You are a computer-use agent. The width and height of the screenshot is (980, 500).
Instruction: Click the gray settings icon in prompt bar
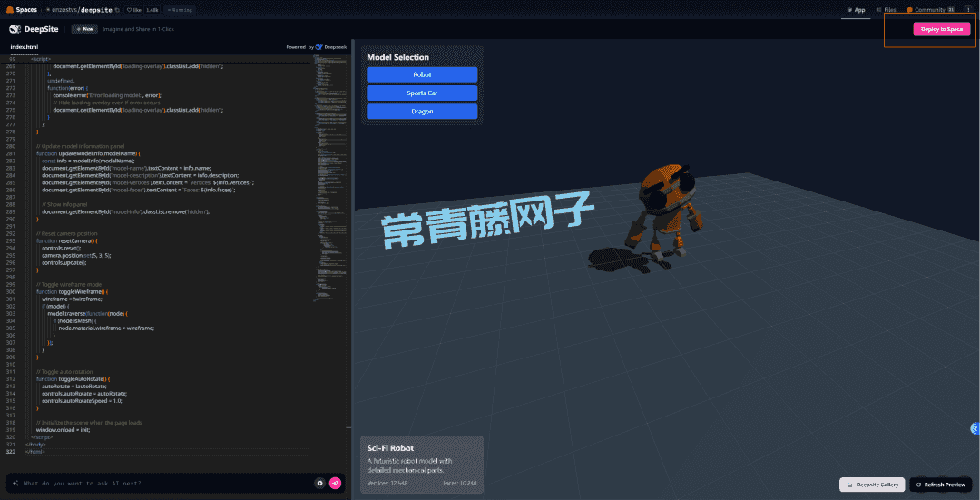(x=319, y=483)
